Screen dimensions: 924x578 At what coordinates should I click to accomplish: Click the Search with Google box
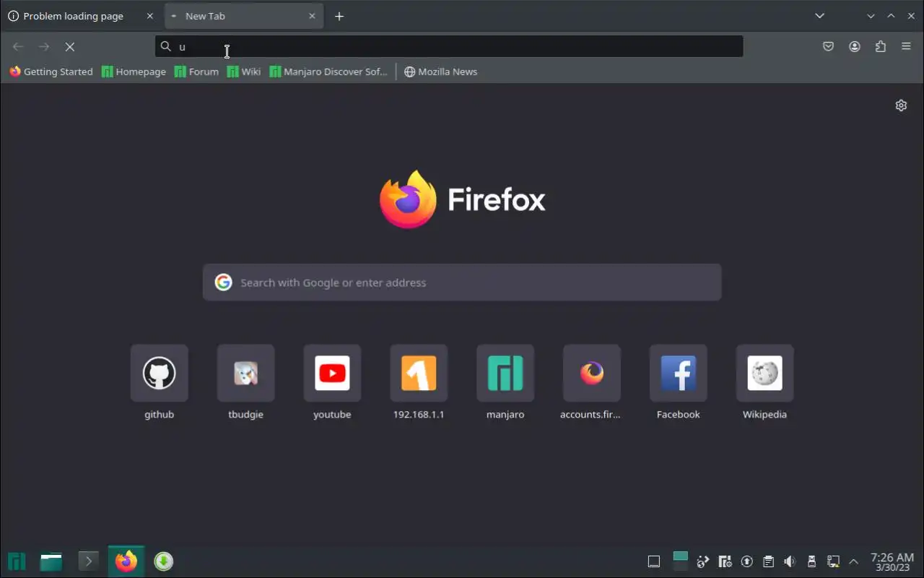[462, 282]
